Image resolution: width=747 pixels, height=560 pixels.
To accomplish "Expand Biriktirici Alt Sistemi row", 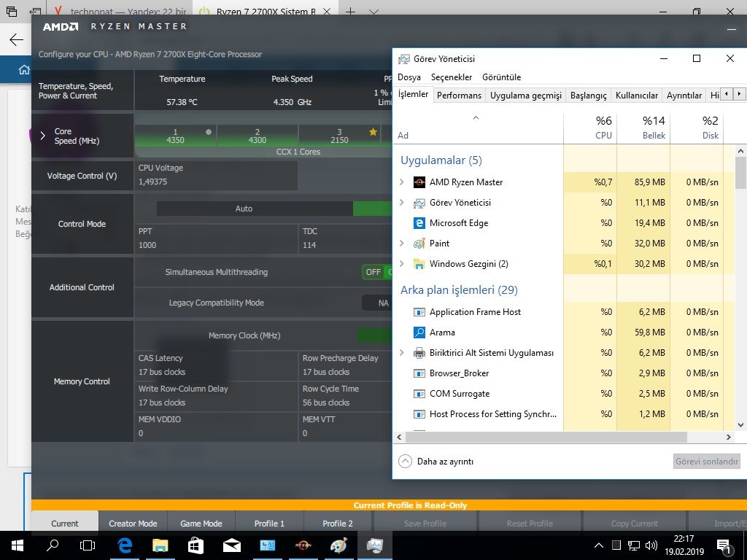I will [x=402, y=353].
